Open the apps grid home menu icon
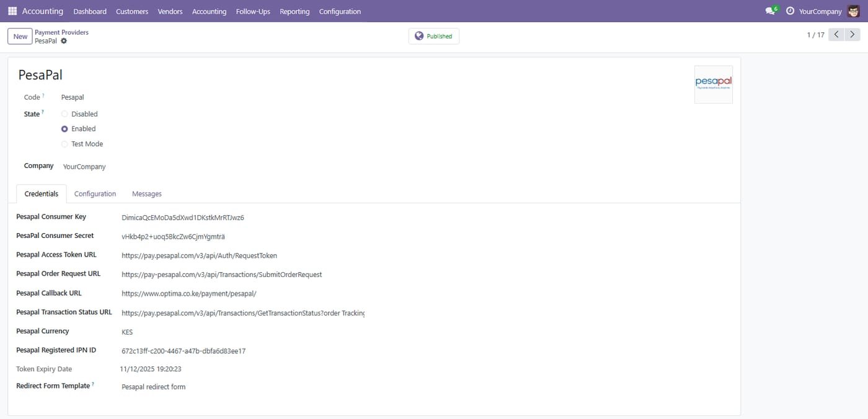Image resolution: width=868 pixels, height=419 pixels. [x=12, y=11]
